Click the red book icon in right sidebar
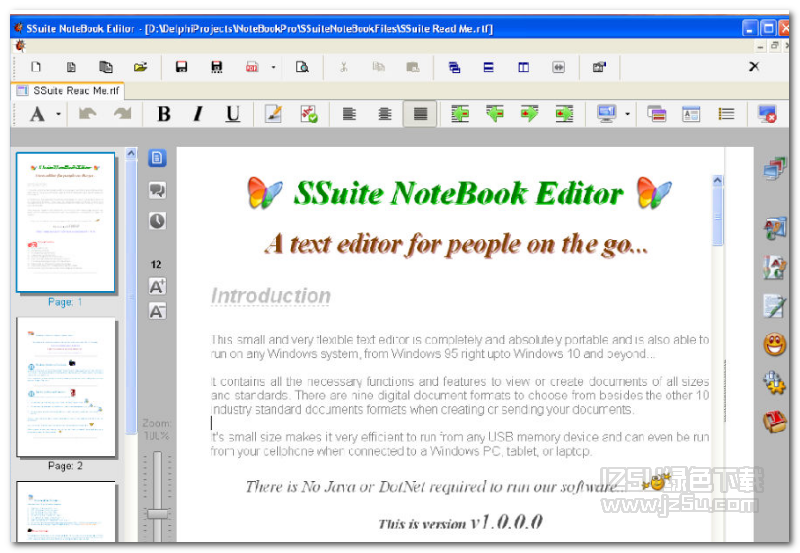Screen dimensions: 800x553 [775, 421]
